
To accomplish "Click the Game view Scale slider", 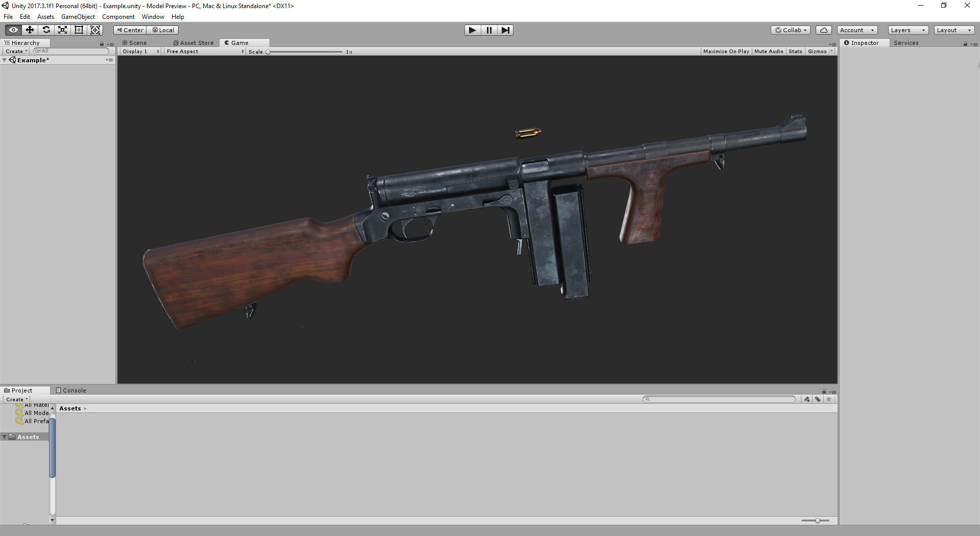I will coord(305,52).
